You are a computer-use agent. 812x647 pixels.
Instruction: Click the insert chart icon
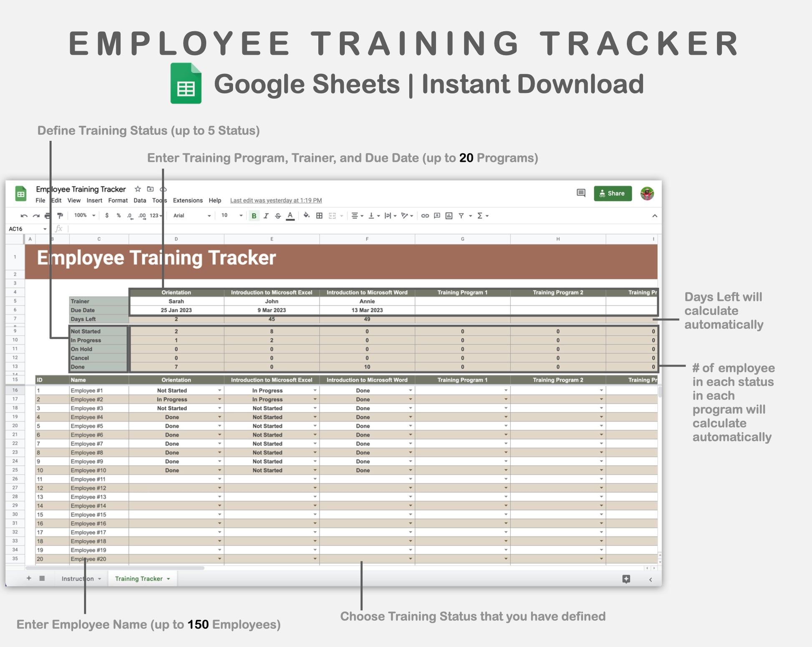click(449, 216)
